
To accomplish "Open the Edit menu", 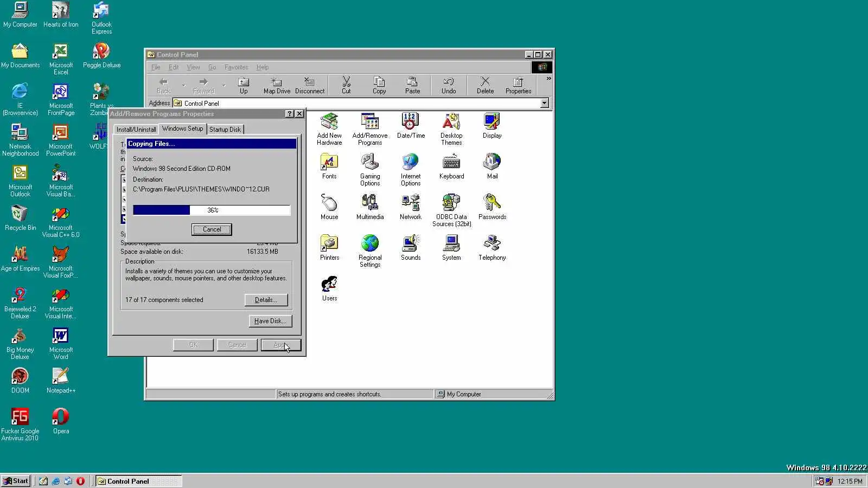I will point(174,67).
